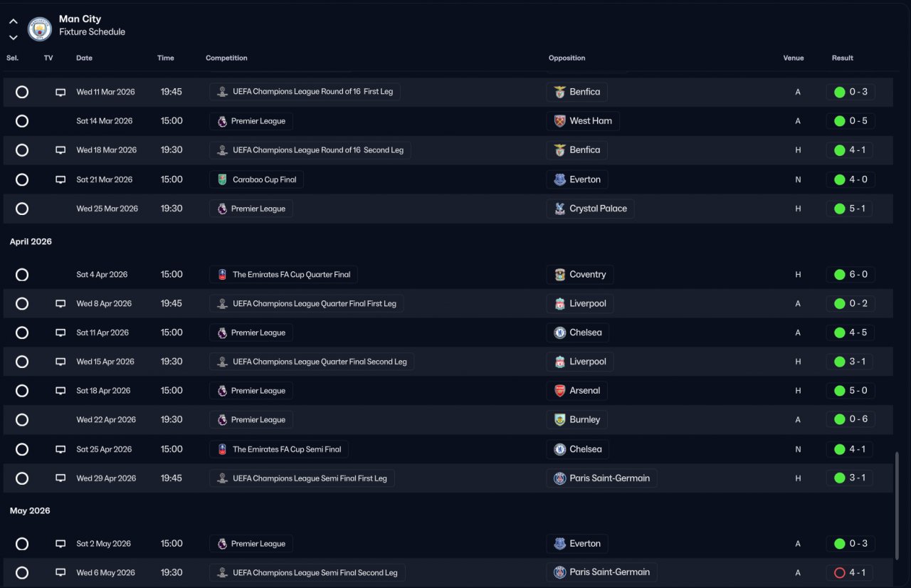The image size is (911, 588).
Task: Click the April 2026 month heading
Action: click(31, 242)
